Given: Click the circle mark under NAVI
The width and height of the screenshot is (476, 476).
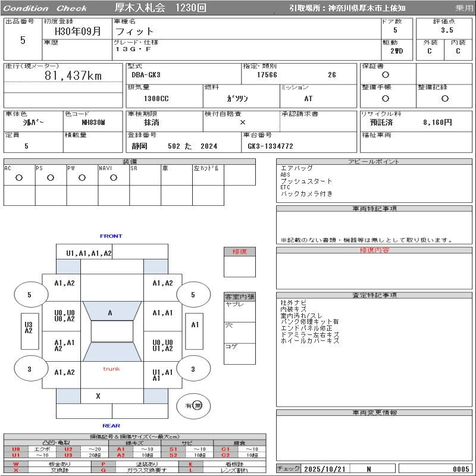Looking at the screenshot, I should (114, 177).
